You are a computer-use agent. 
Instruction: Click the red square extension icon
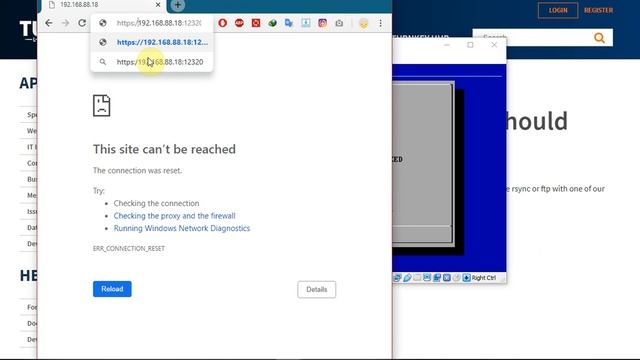tap(256, 23)
